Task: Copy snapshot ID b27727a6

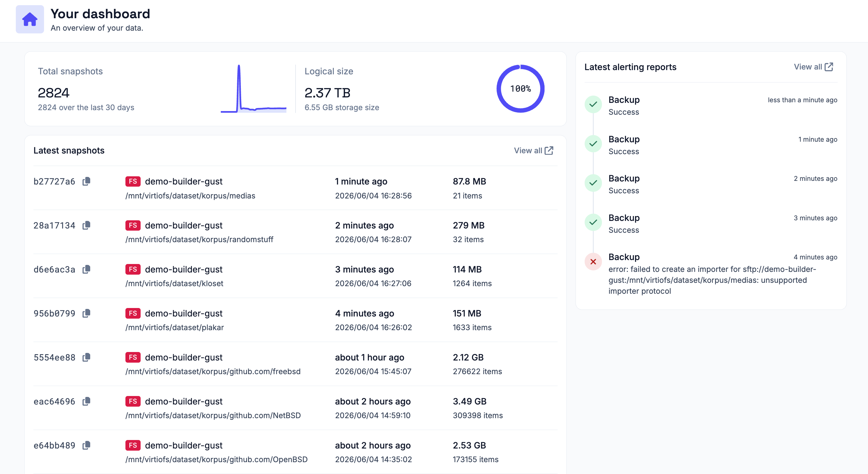Action: click(87, 181)
